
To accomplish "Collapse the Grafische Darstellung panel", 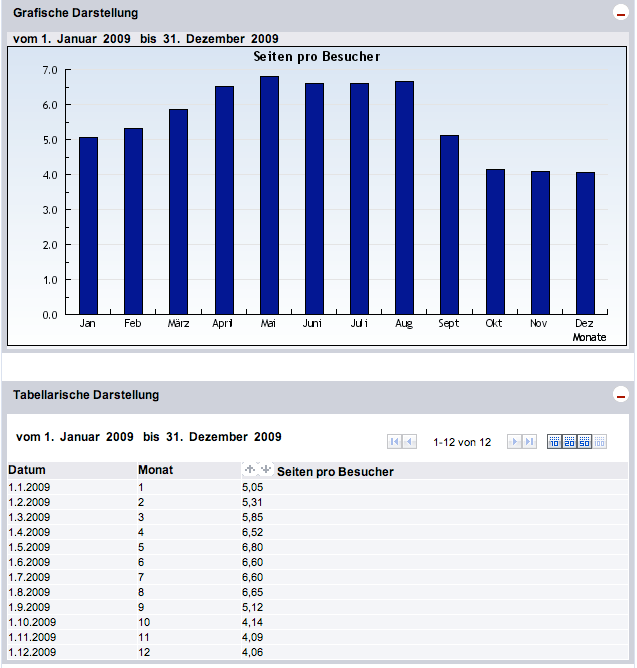I will (620, 13).
